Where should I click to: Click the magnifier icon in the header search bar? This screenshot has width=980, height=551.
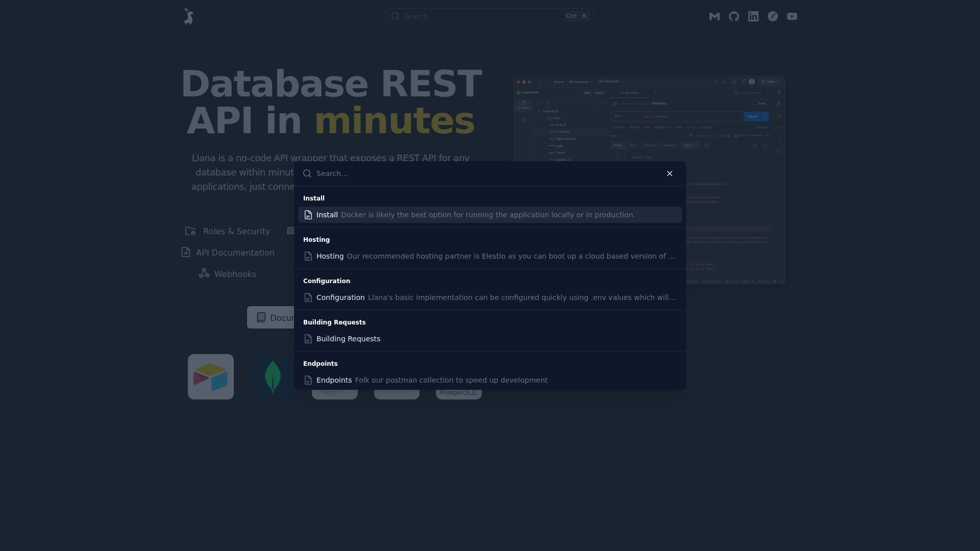395,16
